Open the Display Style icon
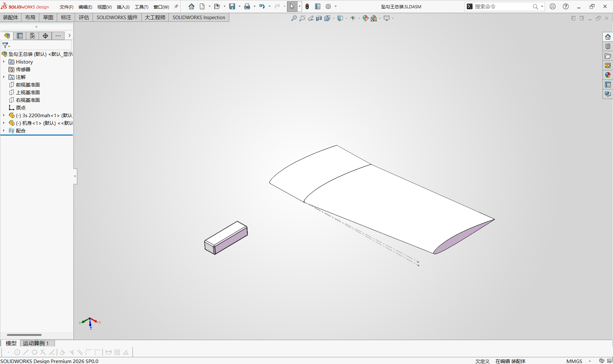The height and width of the screenshot is (364, 613). point(340,18)
